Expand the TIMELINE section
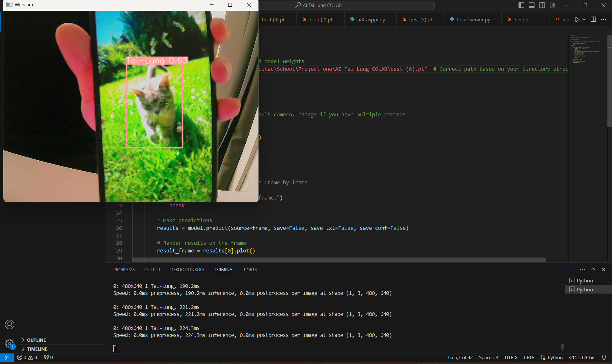The image size is (612, 364). tap(62, 349)
